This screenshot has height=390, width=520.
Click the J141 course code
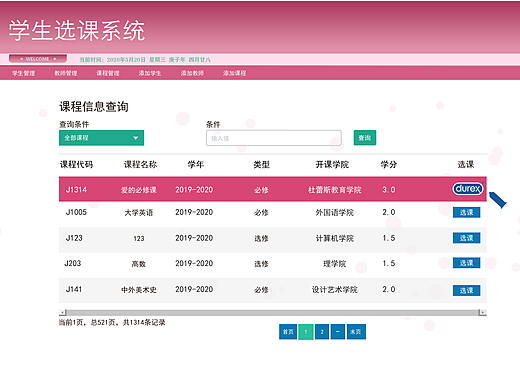pos(74,289)
